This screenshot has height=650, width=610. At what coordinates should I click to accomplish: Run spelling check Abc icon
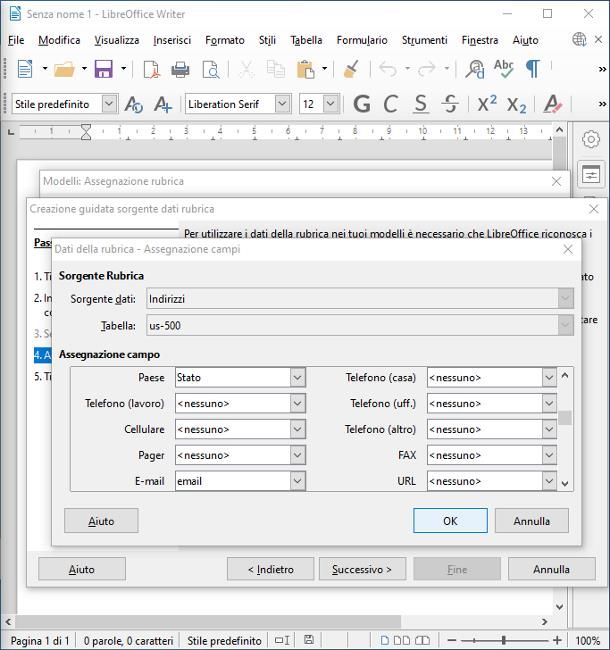click(504, 68)
